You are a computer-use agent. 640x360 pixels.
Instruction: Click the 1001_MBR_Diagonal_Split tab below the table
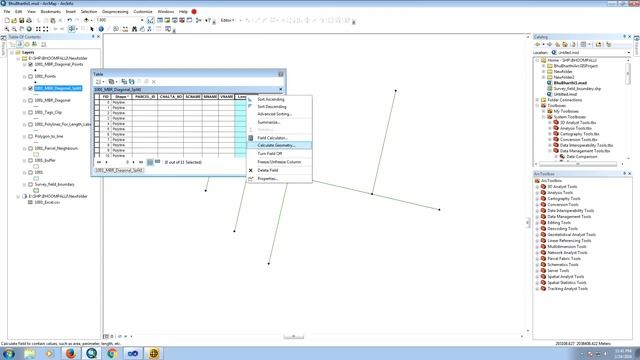coord(119,170)
